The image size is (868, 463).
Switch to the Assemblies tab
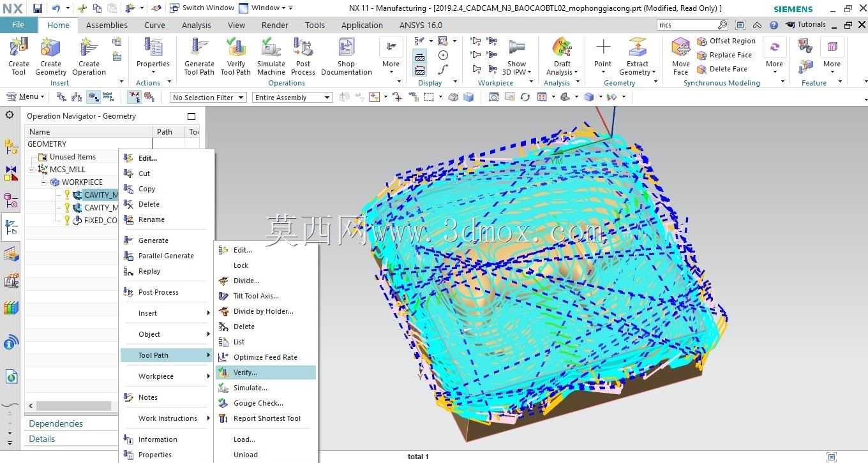(x=107, y=25)
